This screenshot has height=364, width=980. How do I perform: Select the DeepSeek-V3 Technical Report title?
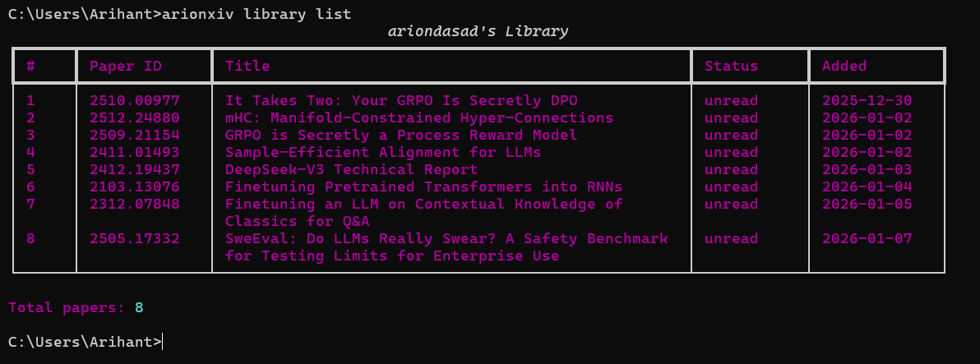(351, 169)
